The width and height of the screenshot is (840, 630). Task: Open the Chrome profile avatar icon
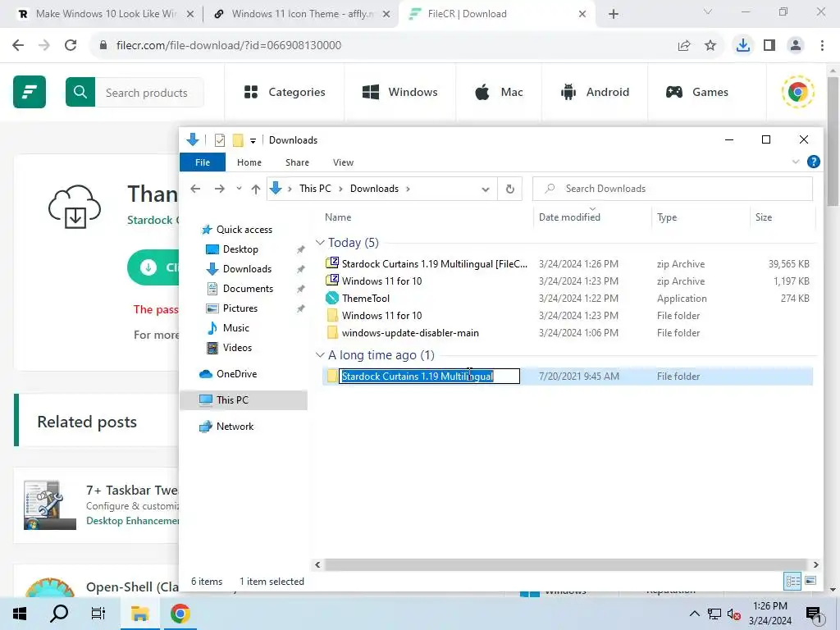[x=796, y=45]
